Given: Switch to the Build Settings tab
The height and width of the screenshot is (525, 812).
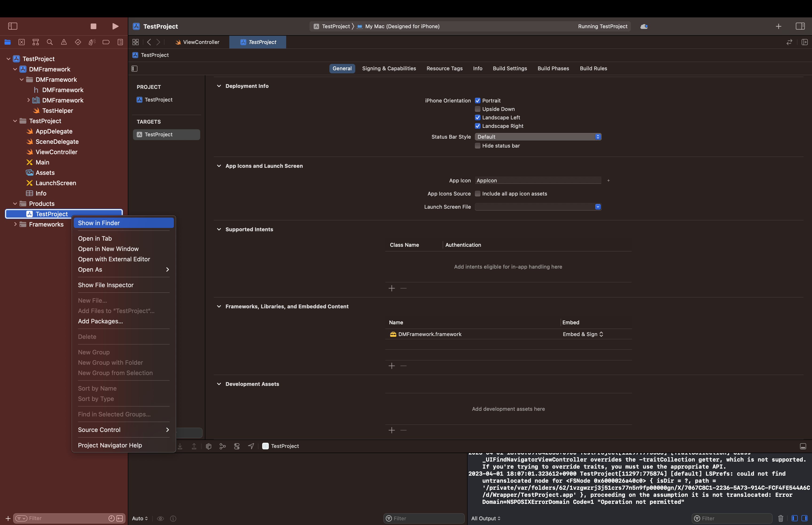Looking at the screenshot, I should pyautogui.click(x=510, y=69).
